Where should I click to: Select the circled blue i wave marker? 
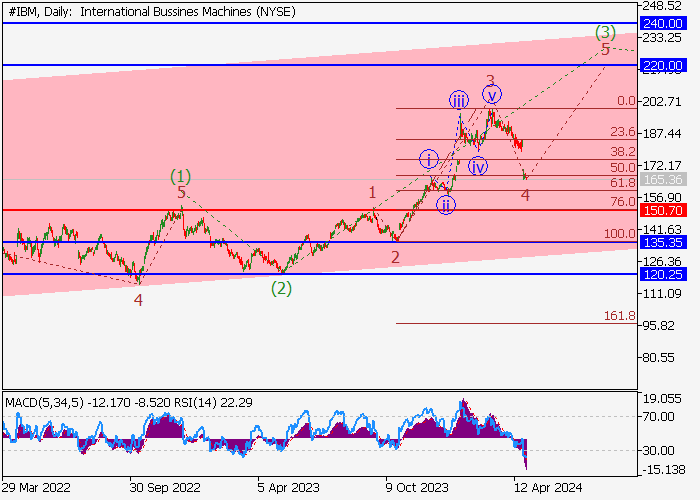(x=429, y=159)
